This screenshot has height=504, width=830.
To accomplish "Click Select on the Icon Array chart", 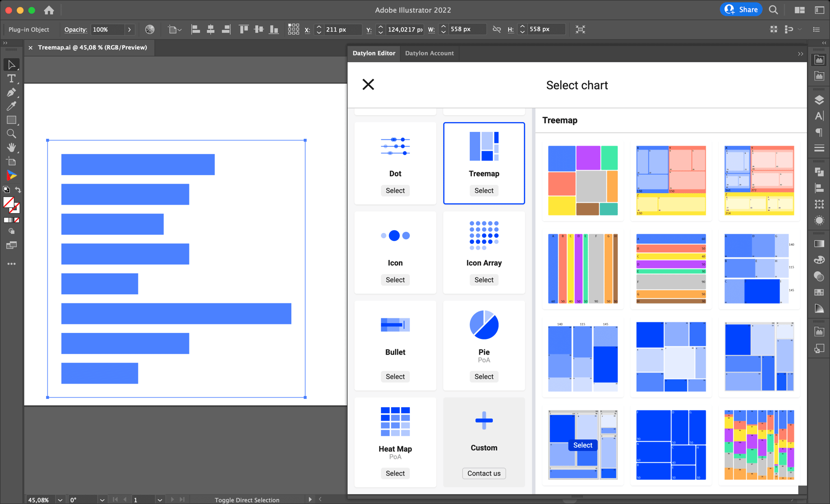I will (484, 279).
